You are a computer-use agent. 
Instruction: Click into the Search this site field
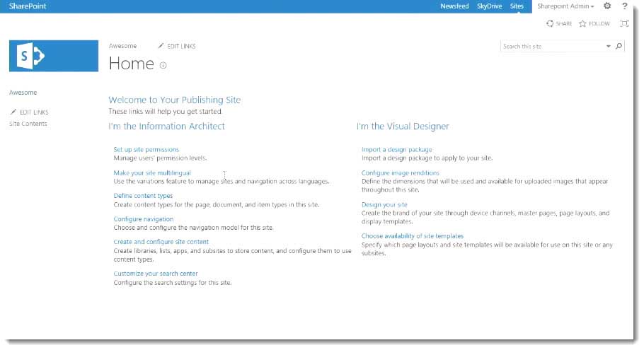coord(553,46)
